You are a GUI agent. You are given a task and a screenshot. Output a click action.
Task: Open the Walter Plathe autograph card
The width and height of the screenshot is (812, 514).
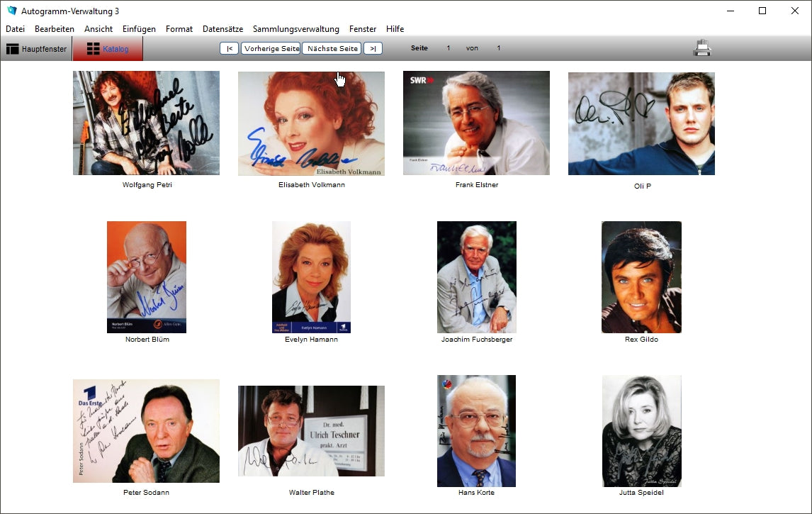[311, 431]
